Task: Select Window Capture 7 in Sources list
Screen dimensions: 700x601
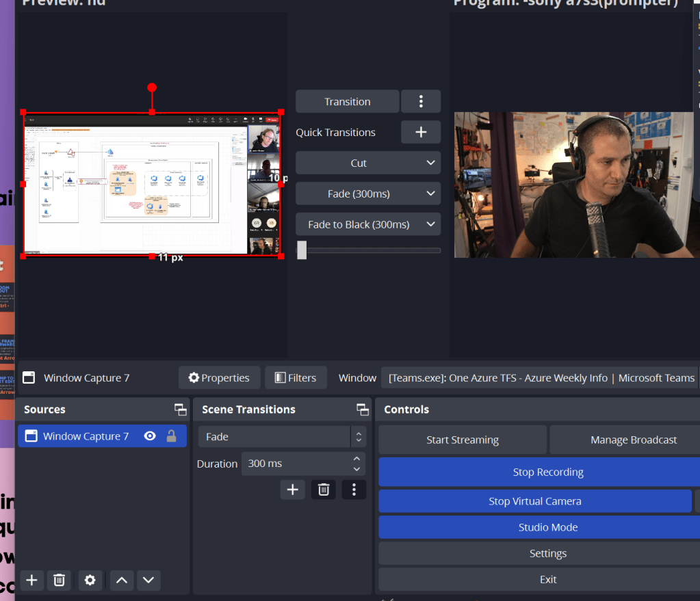Action: click(x=102, y=436)
